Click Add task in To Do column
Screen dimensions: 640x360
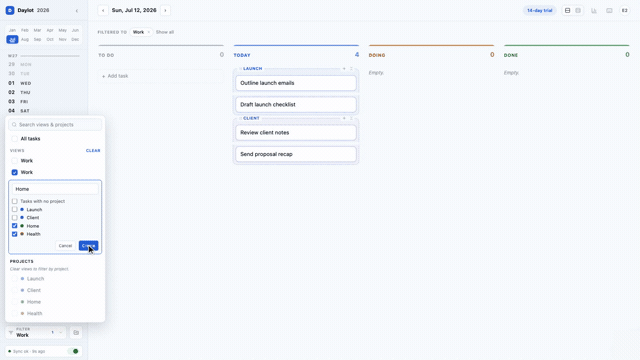161,76
